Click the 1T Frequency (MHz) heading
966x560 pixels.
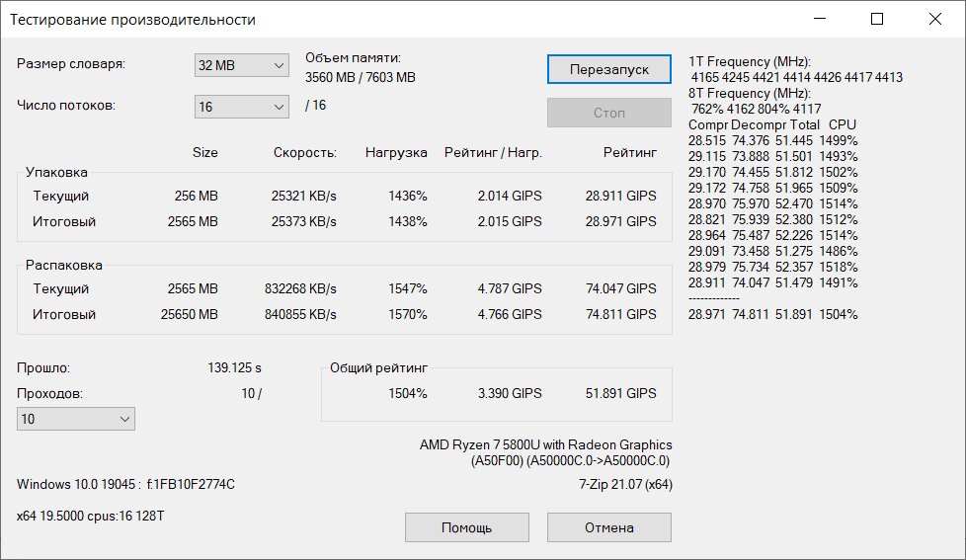point(749,61)
